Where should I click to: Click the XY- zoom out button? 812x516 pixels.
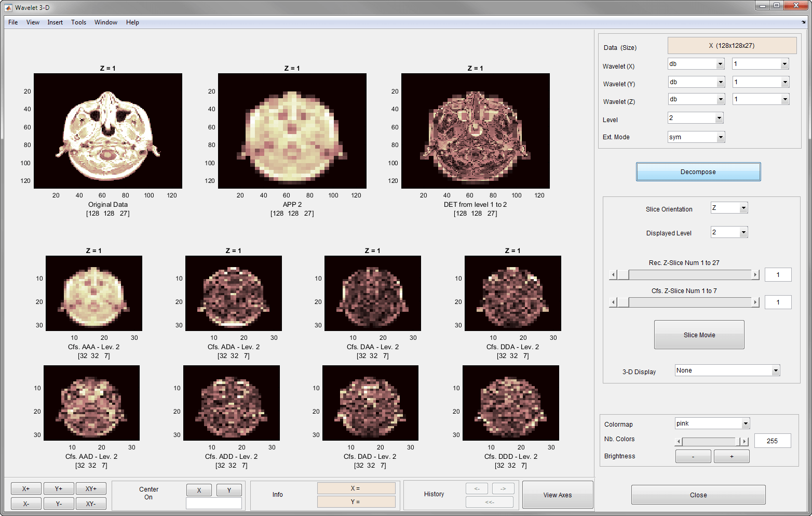tap(91, 504)
